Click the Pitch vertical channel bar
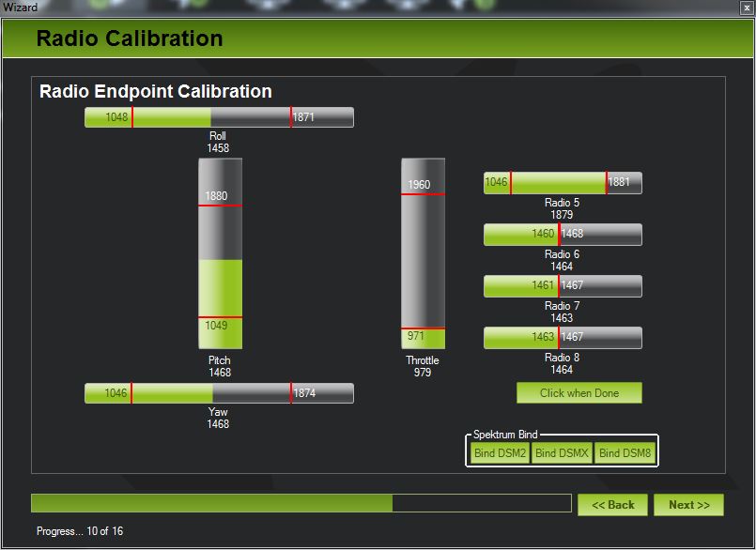The height and width of the screenshot is (550, 756). (x=221, y=253)
